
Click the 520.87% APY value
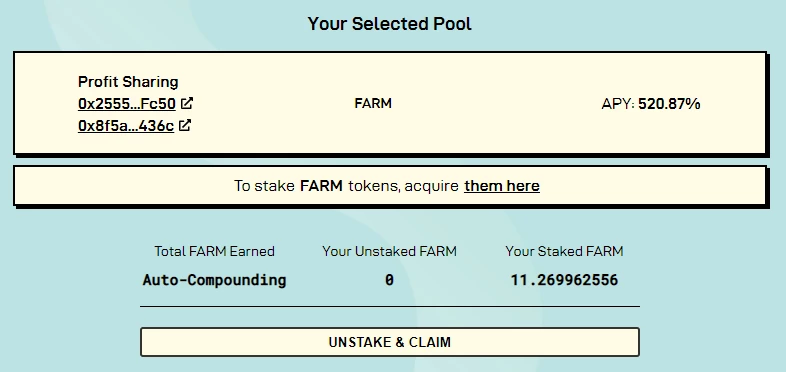pos(669,104)
